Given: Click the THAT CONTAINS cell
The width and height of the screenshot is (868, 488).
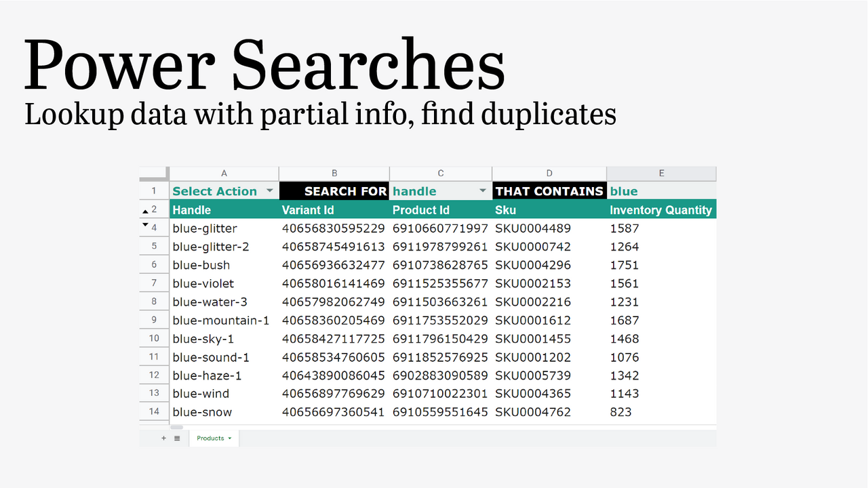Looking at the screenshot, I should 549,190.
